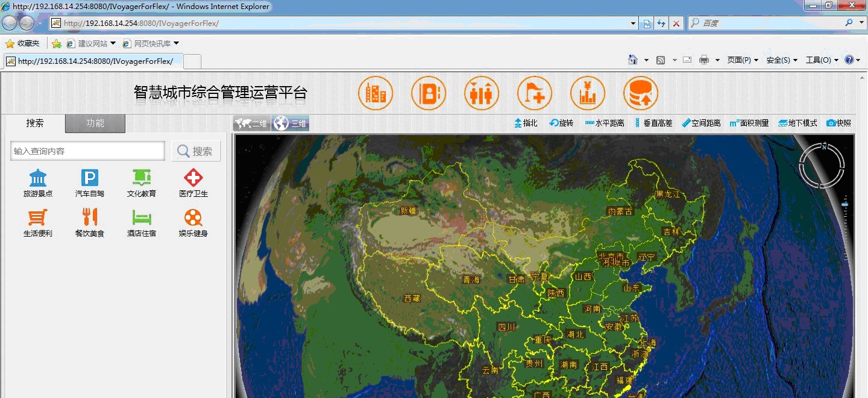Viewport: 868px width, 398px height.
Task: Click the Baidu search magnifier button
Action: click(849, 23)
